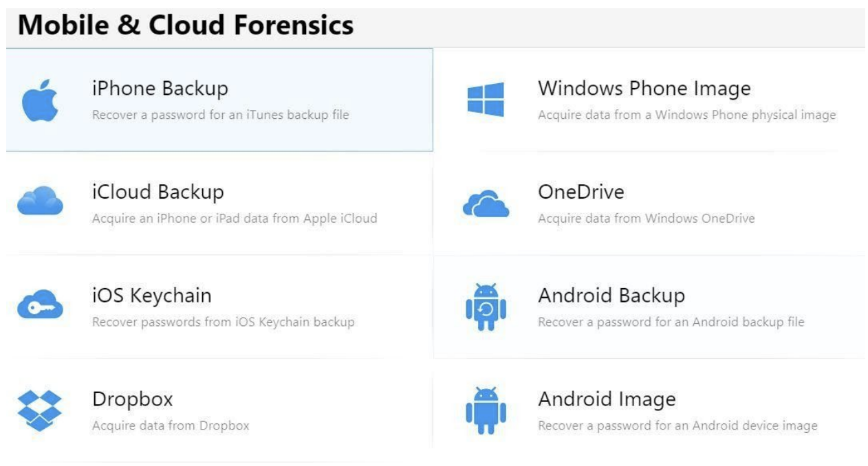Click the Dropbox box icon
The image size is (868, 466).
point(40,410)
